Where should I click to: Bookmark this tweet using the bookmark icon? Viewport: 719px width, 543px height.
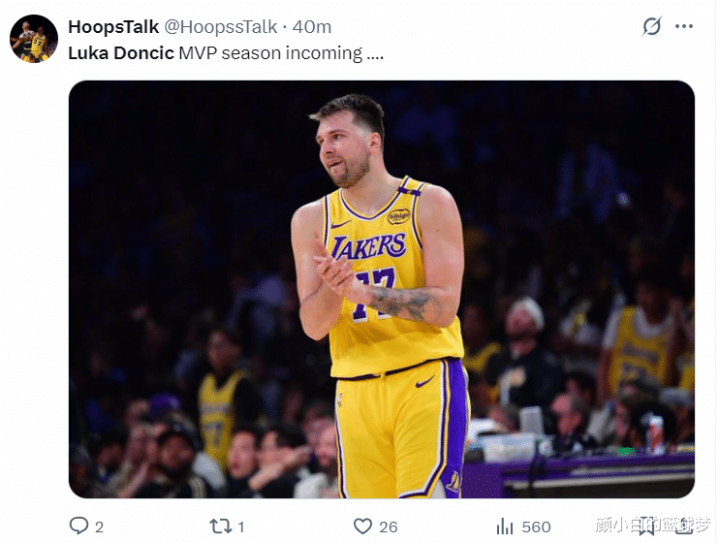click(647, 525)
